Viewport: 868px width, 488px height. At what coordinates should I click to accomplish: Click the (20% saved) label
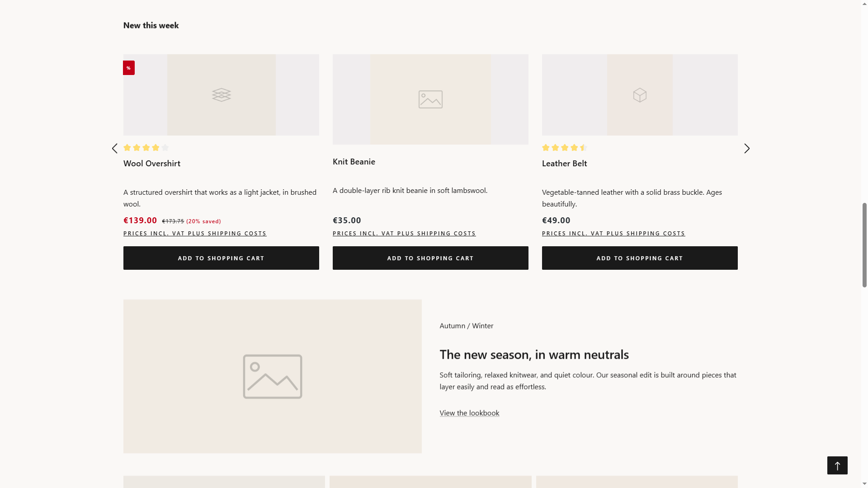[204, 221]
